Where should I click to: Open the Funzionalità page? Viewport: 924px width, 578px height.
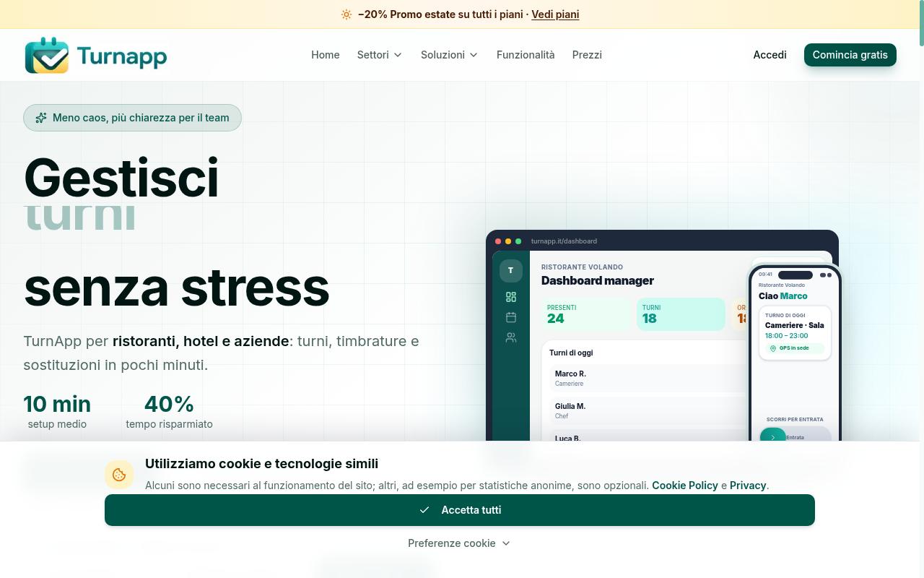(526, 55)
